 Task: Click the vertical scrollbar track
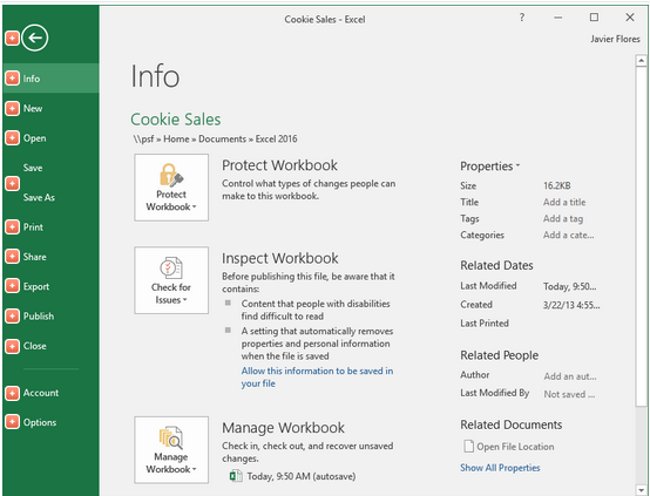coord(641,445)
